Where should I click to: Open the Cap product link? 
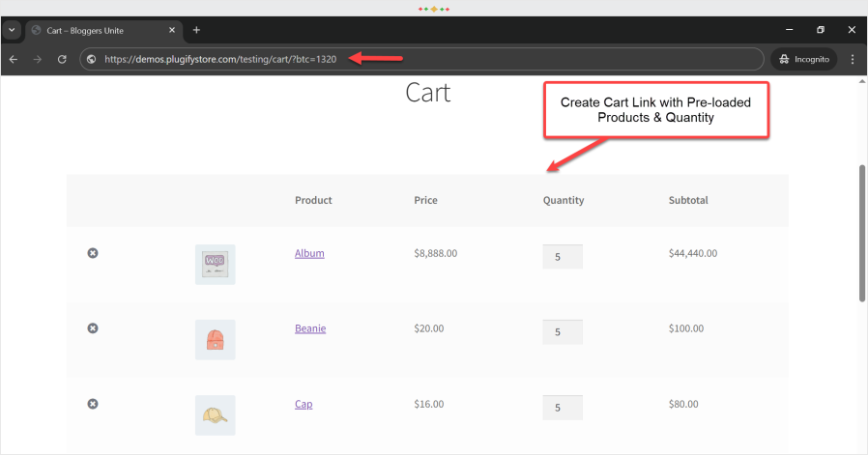tap(304, 404)
